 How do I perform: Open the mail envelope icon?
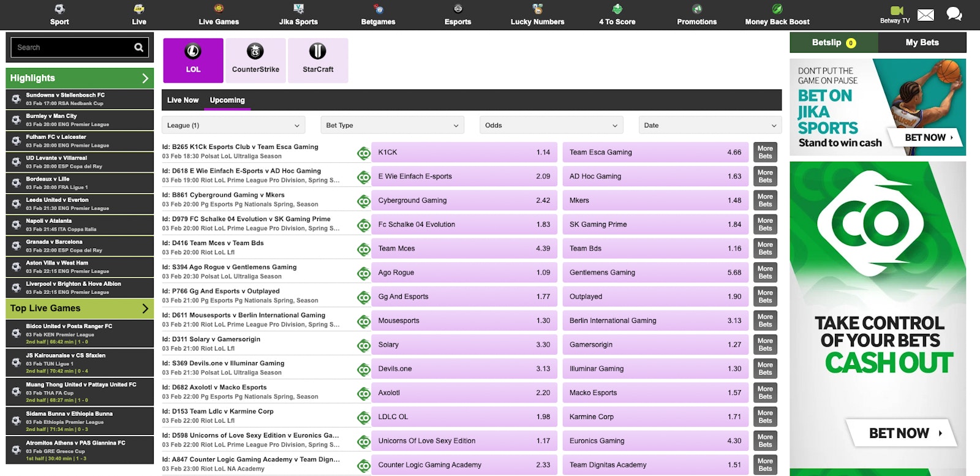(925, 15)
